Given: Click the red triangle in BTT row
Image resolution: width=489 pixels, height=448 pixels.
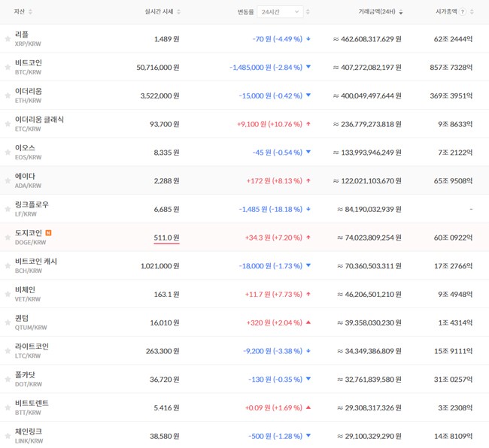Looking at the screenshot, I should click(308, 407).
